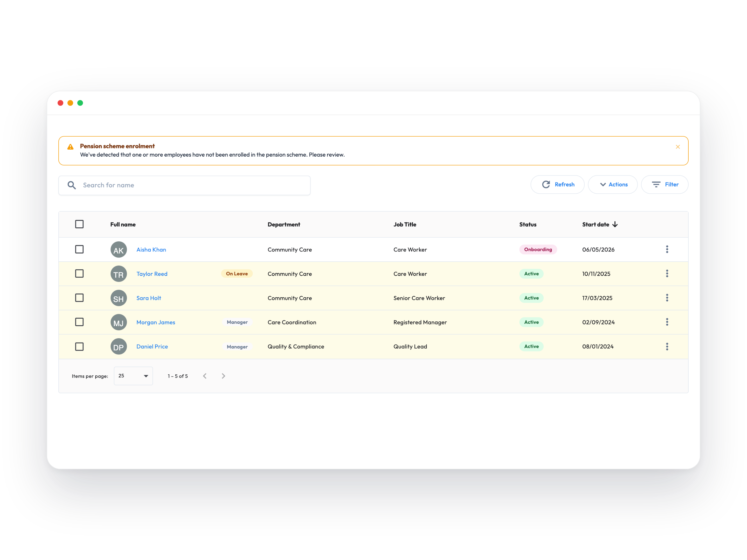747x560 pixels.
Task: Select Aisha Khan's row checkbox
Action: pos(79,249)
